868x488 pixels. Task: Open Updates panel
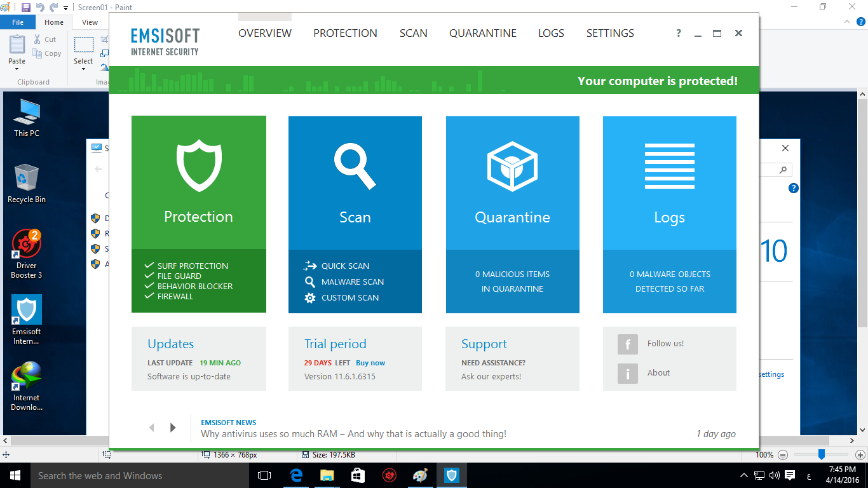199,358
